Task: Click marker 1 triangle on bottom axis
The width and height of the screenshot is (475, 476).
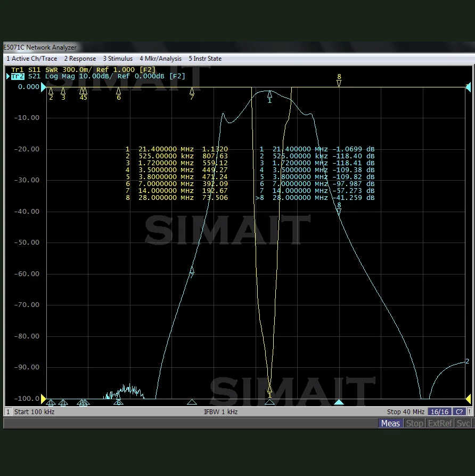Action: click(x=269, y=402)
